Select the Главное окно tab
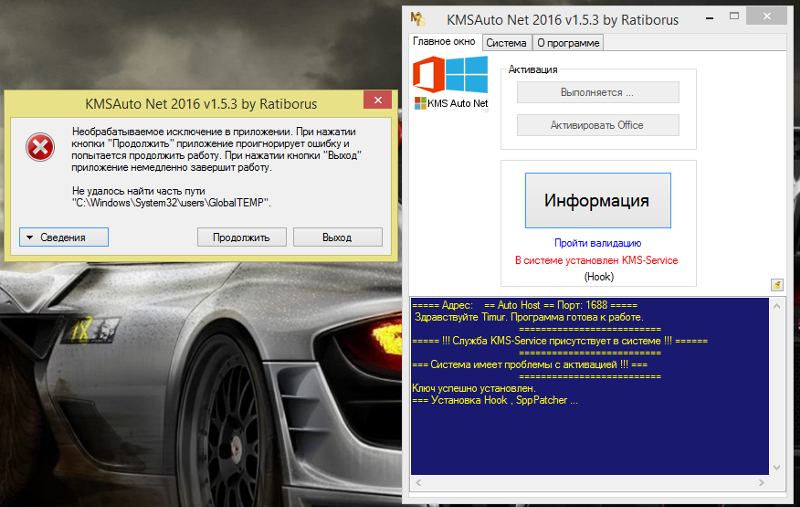800x507 pixels. (x=444, y=43)
